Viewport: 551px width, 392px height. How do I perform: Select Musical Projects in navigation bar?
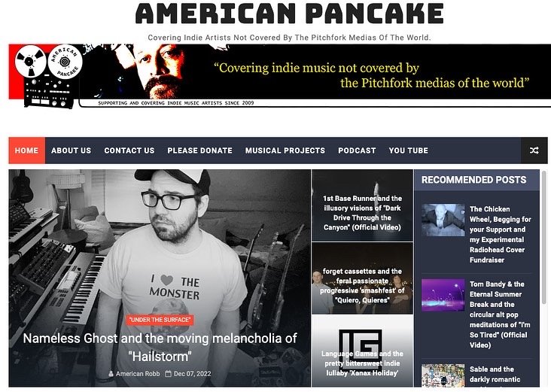pos(285,150)
